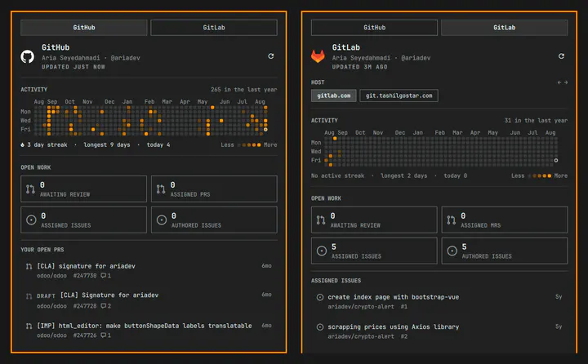Viewport: 588px width, 364px height.
Task: Click 'ariadev/crypto-alert #1' repo text
Action: 367,307
